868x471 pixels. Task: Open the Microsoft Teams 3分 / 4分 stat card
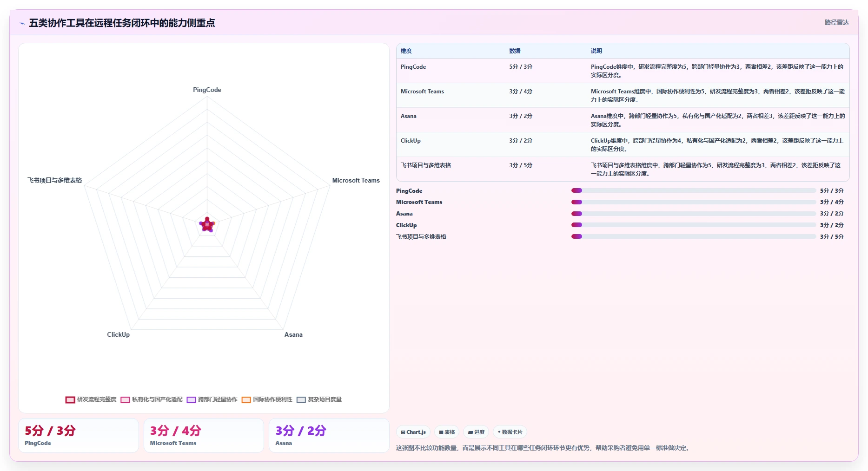click(x=204, y=435)
